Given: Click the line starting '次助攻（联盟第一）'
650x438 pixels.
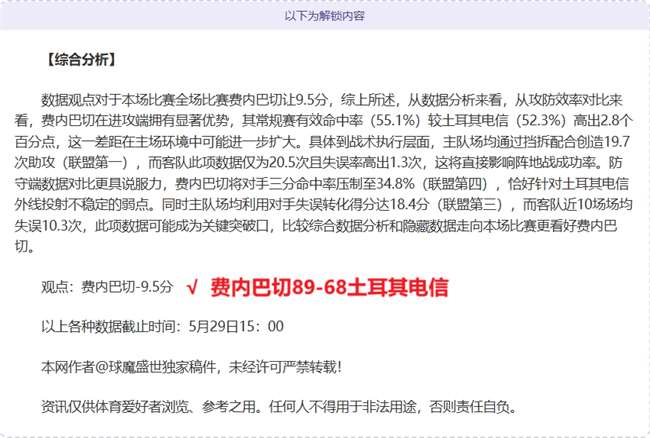Looking at the screenshot, I should click(x=318, y=162).
